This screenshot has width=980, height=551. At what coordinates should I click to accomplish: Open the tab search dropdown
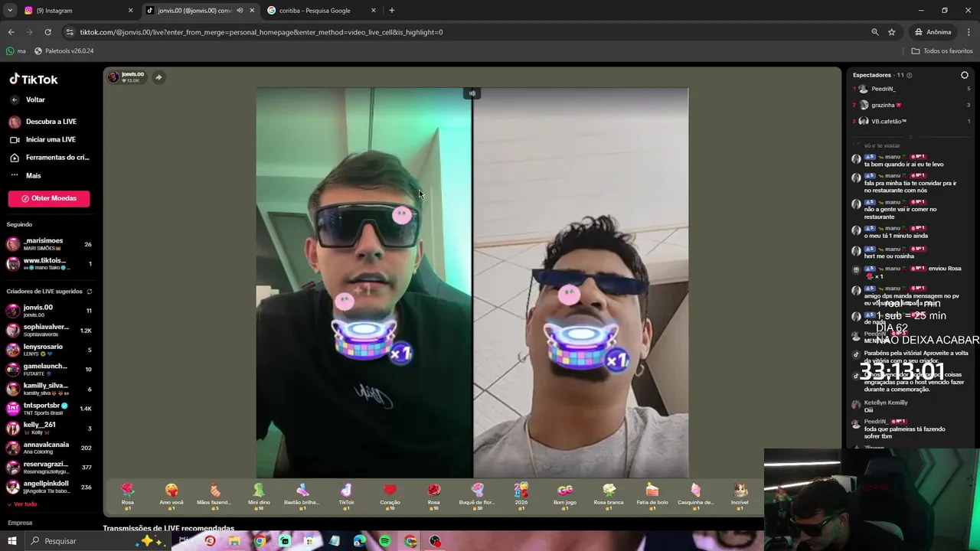pos(10,11)
